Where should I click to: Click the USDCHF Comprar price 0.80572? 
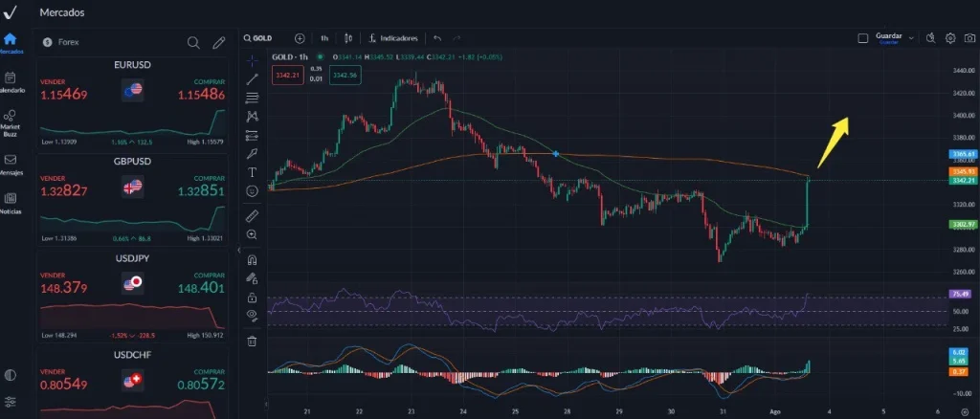coord(201,385)
